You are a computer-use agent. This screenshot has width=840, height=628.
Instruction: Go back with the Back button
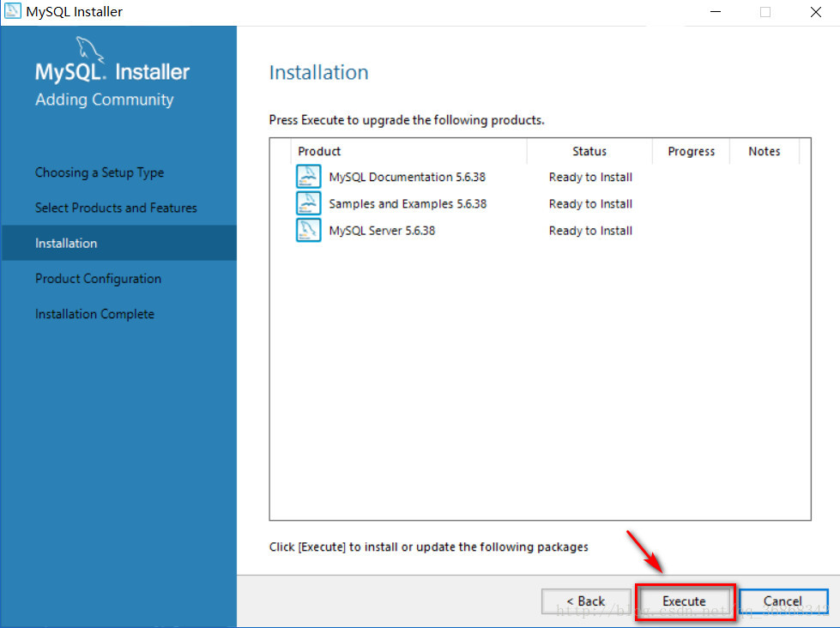pos(586,601)
